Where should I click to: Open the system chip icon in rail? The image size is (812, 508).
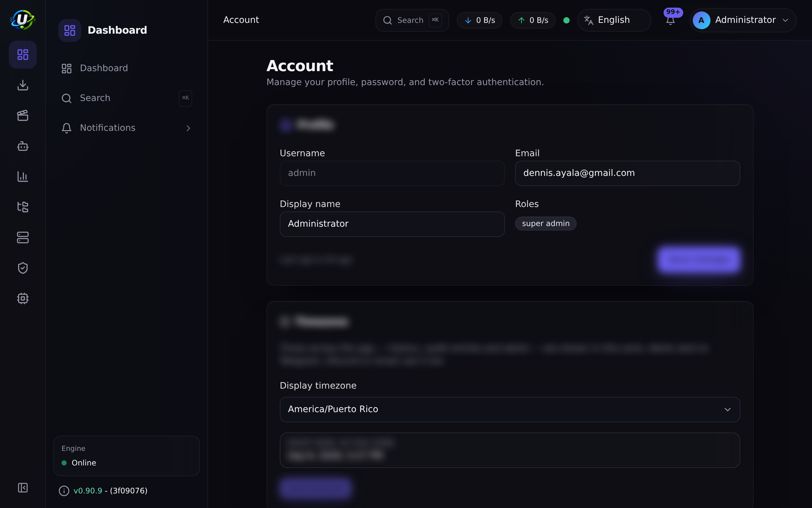23,298
